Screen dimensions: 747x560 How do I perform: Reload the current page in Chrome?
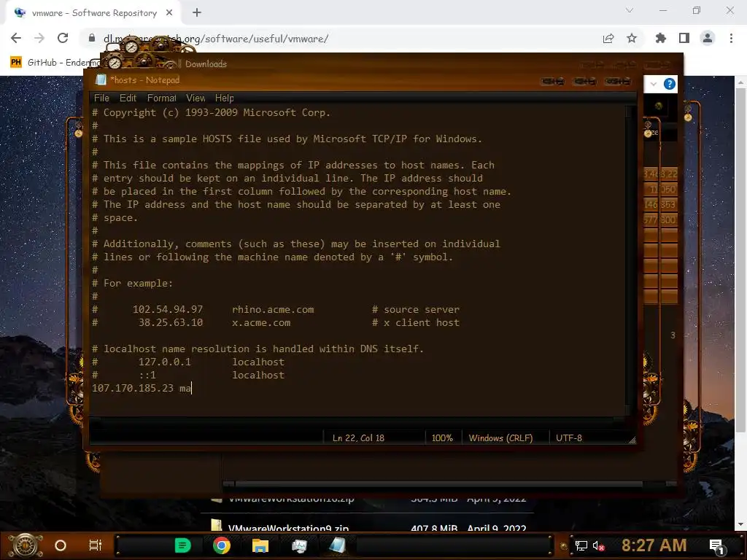(63, 38)
